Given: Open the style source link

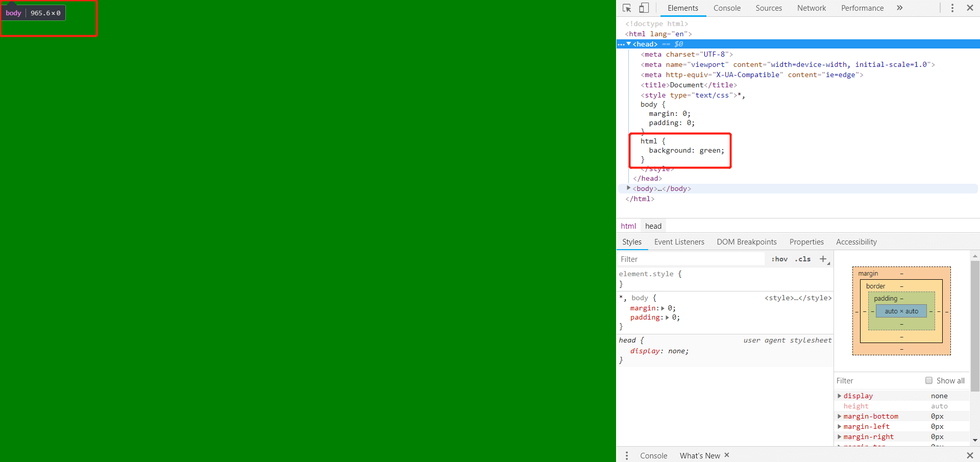Looking at the screenshot, I should click(798, 298).
